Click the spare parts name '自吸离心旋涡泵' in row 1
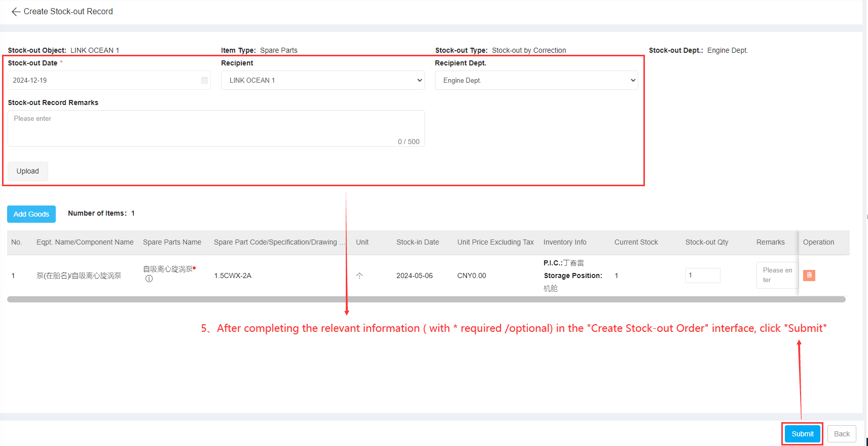The width and height of the screenshot is (868, 446). 168,269
